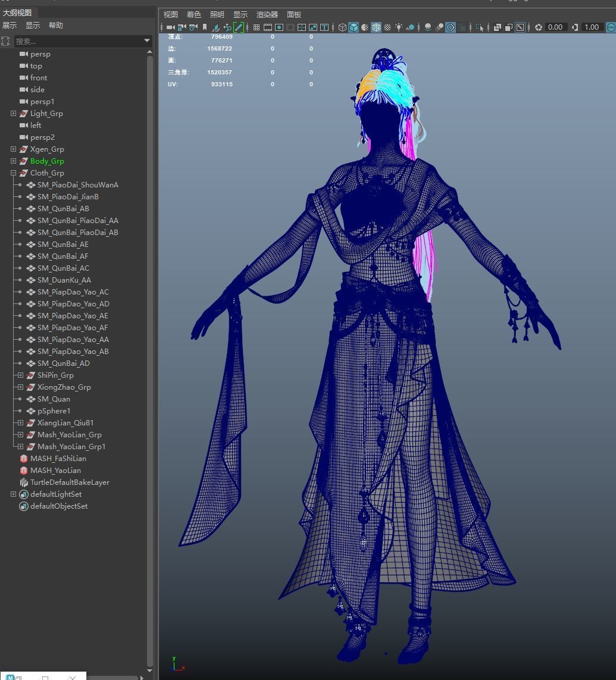Click the View Transform ON icon

[611, 27]
